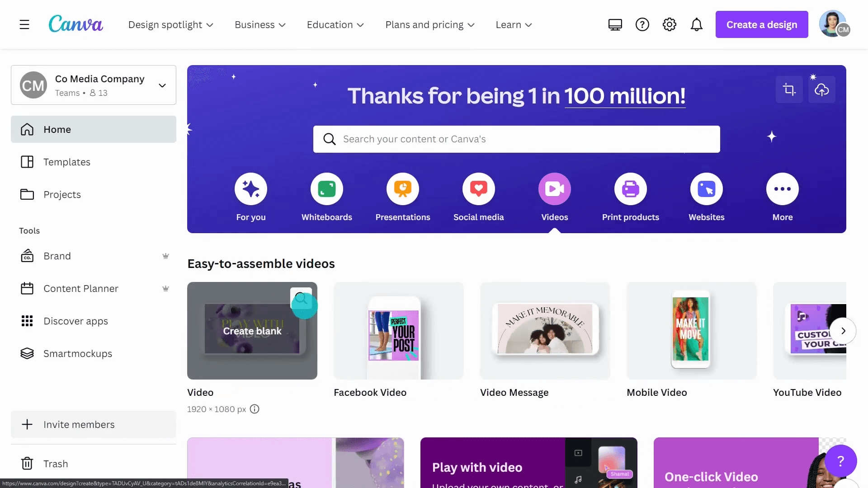This screenshot has width=868, height=488.
Task: Open Smartmockups in sidebar
Action: click(x=94, y=353)
